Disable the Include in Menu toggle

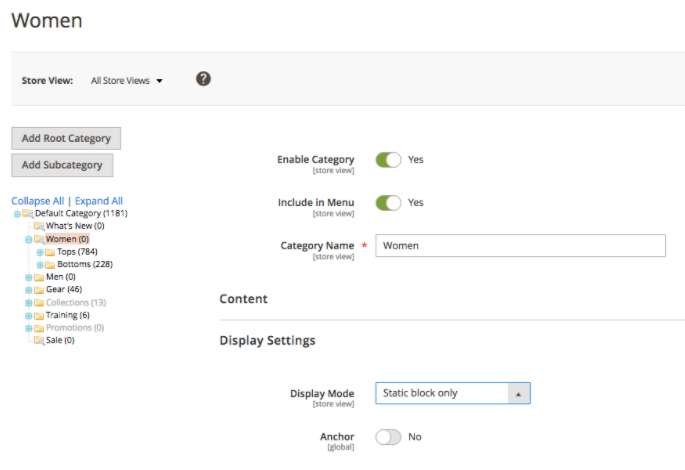(388, 203)
